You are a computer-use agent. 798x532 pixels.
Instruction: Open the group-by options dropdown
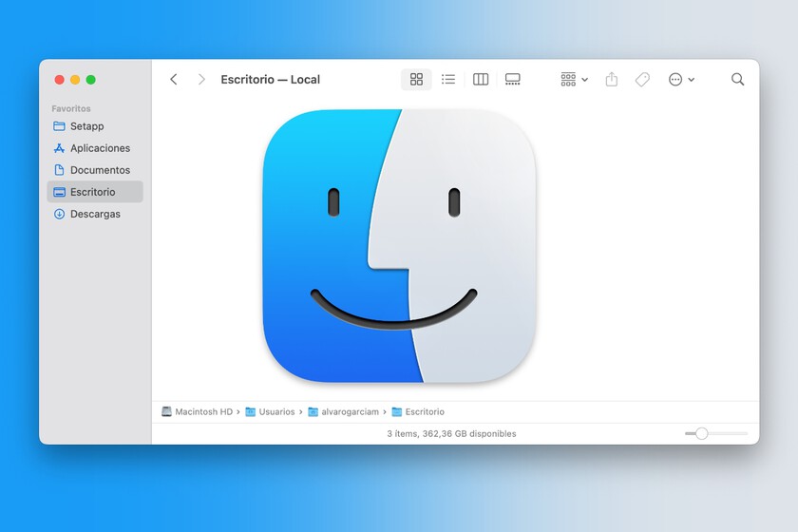pos(574,80)
